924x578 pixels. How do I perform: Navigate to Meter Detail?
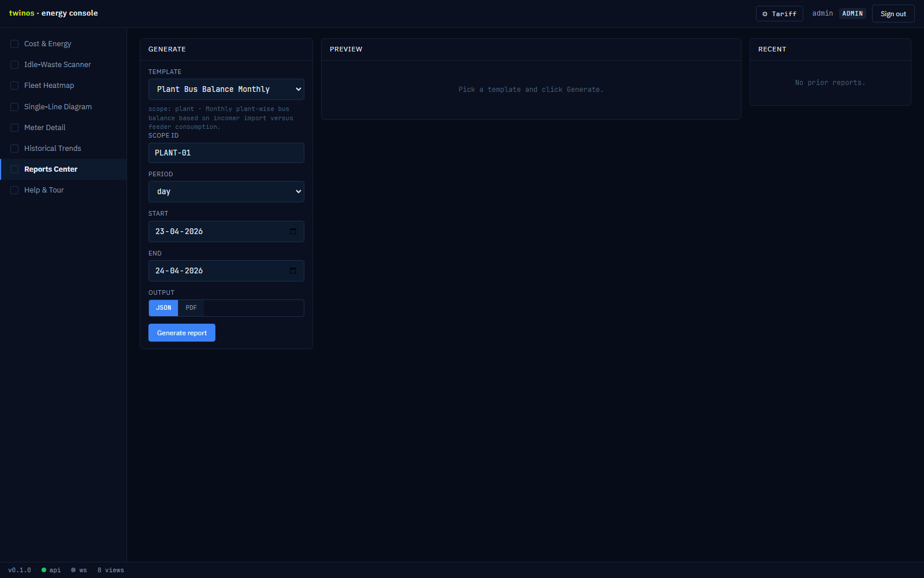click(x=64, y=128)
